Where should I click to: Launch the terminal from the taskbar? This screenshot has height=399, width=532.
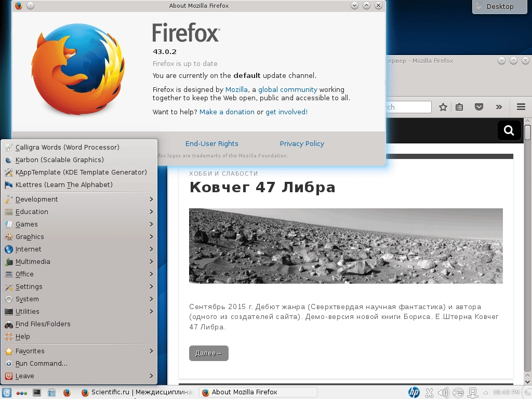(37, 393)
